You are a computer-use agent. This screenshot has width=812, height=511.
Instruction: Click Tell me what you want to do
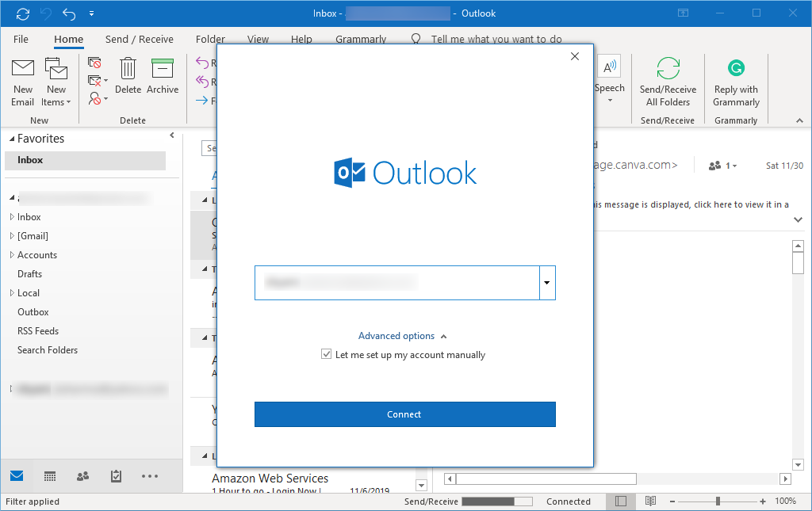click(496, 40)
